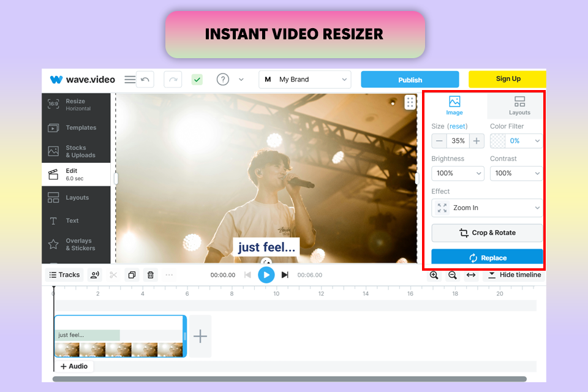588x392 pixels.
Task: Open the Color Filter swatch
Action: click(x=497, y=141)
